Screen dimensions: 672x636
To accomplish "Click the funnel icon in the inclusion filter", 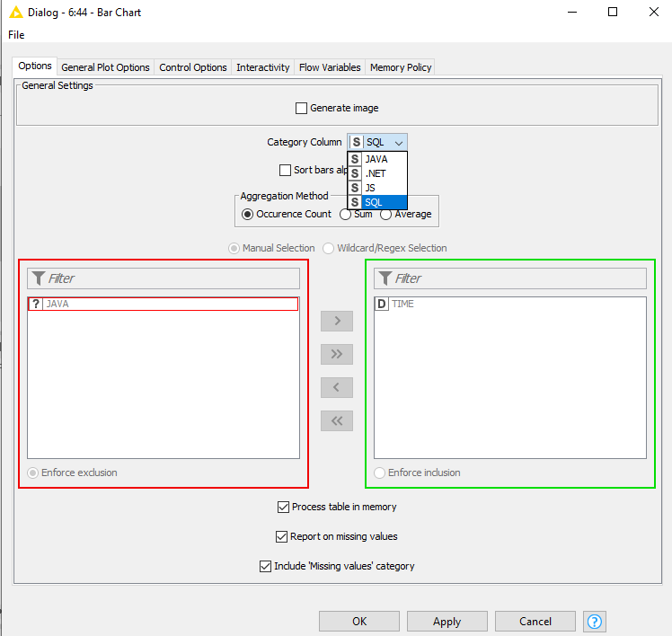I will [x=385, y=278].
